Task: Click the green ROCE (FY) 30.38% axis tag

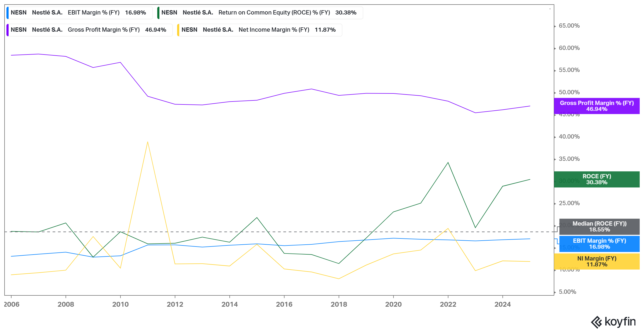Action: tap(597, 179)
